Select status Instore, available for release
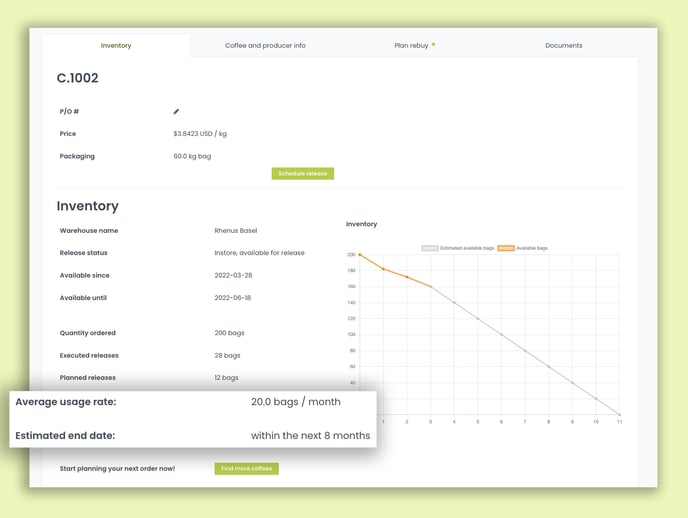Viewport: 688px width, 518px height. click(259, 253)
